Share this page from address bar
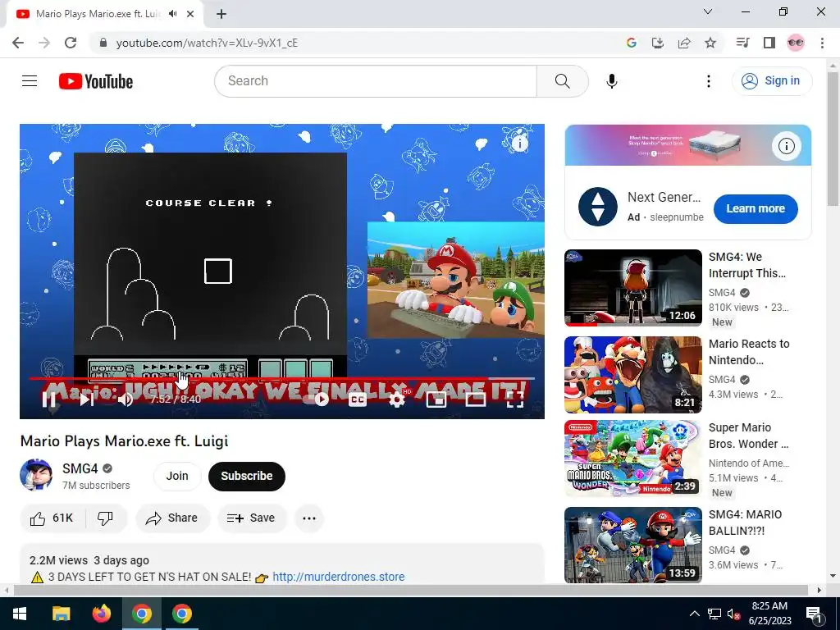840x630 pixels. 684,43
